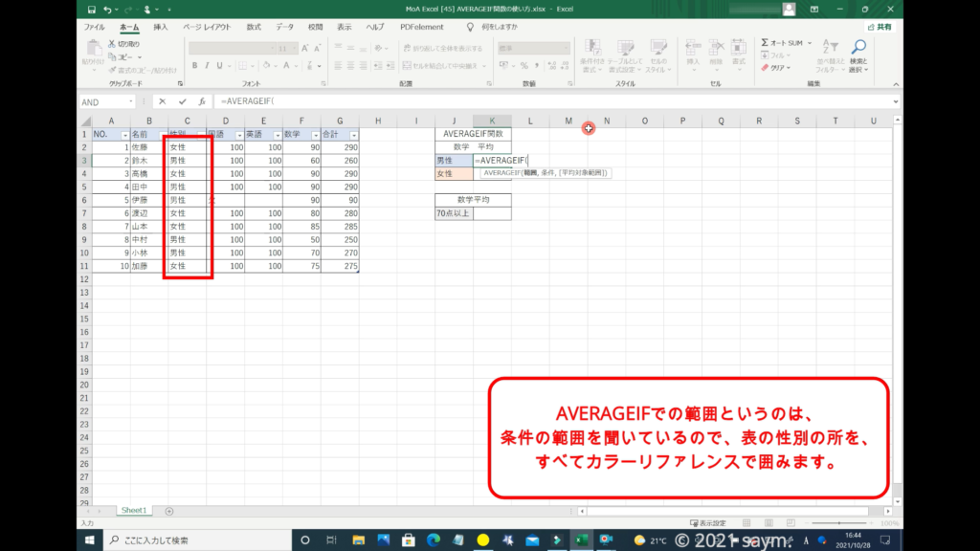Click the Windows search box in taskbar
980x551 pixels.
191,540
